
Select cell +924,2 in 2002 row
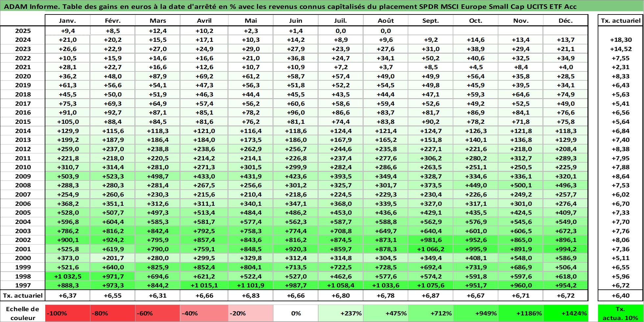click(x=113, y=240)
